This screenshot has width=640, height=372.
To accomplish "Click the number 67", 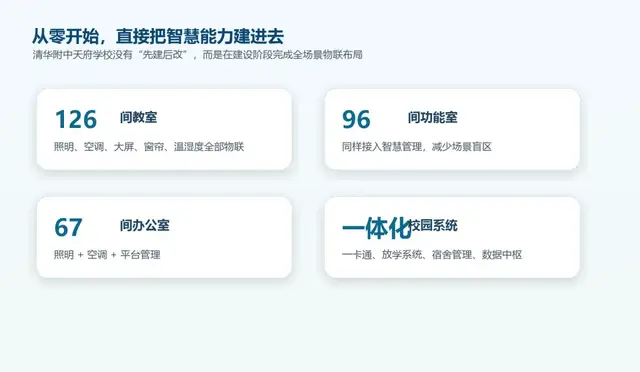I will point(69,227).
